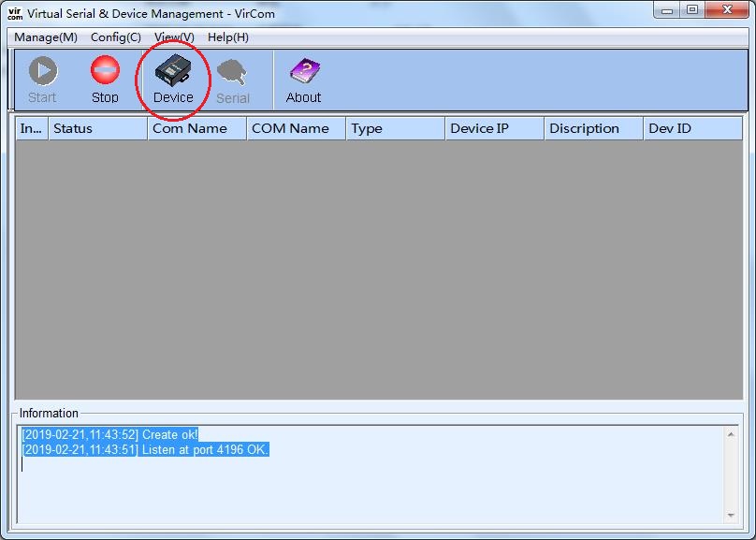The height and width of the screenshot is (540, 756).
Task: Click the 'Listen at port 4196 OK' log line
Action: pos(145,450)
